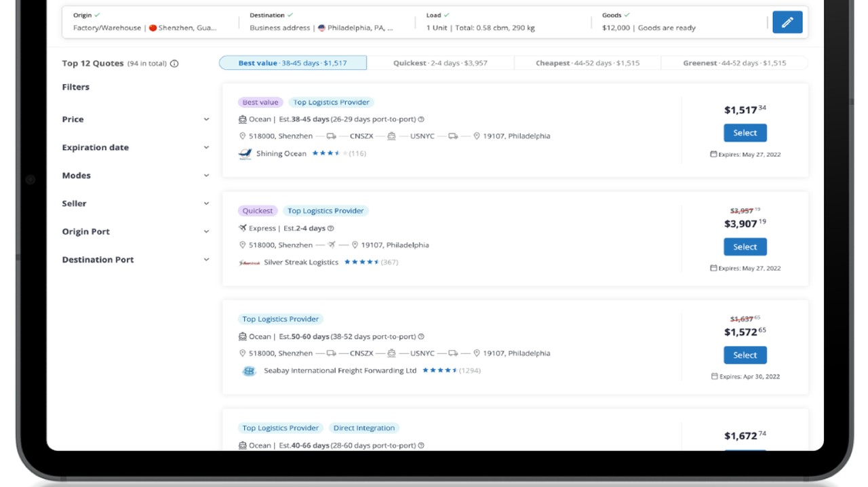Click Silver Streak Logistics logo
Image resolution: width=868 pixels, height=487 pixels.
(249, 262)
